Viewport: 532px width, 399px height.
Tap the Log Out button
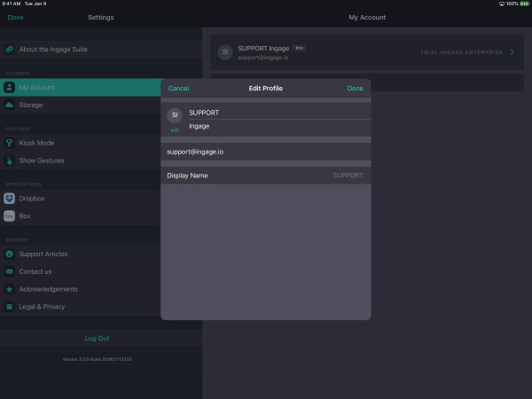97,339
